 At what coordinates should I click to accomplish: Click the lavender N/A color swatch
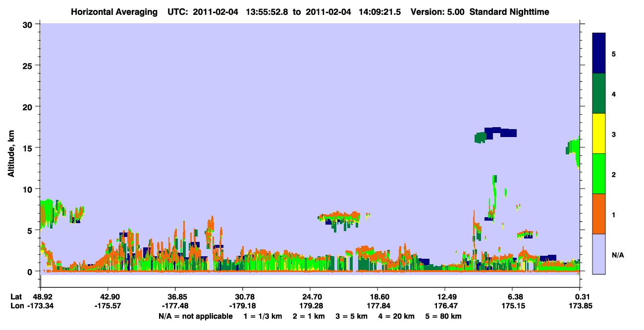[x=599, y=254]
